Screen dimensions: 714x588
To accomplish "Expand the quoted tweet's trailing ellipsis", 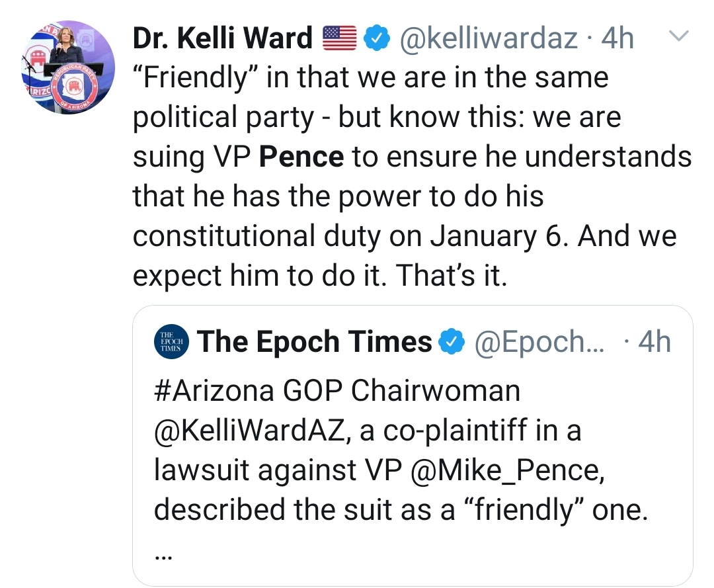I will 161,555.
